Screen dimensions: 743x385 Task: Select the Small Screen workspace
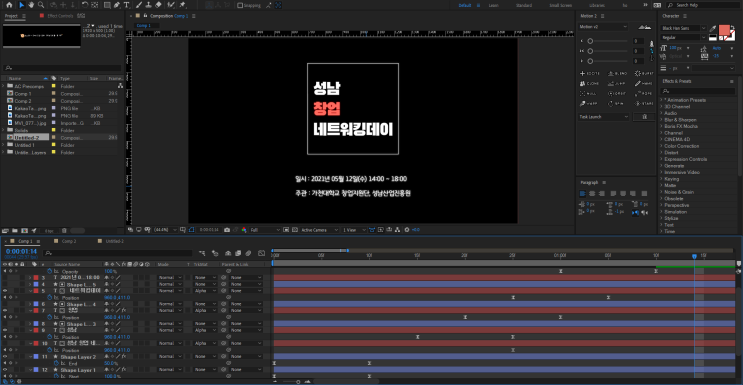[560, 6]
